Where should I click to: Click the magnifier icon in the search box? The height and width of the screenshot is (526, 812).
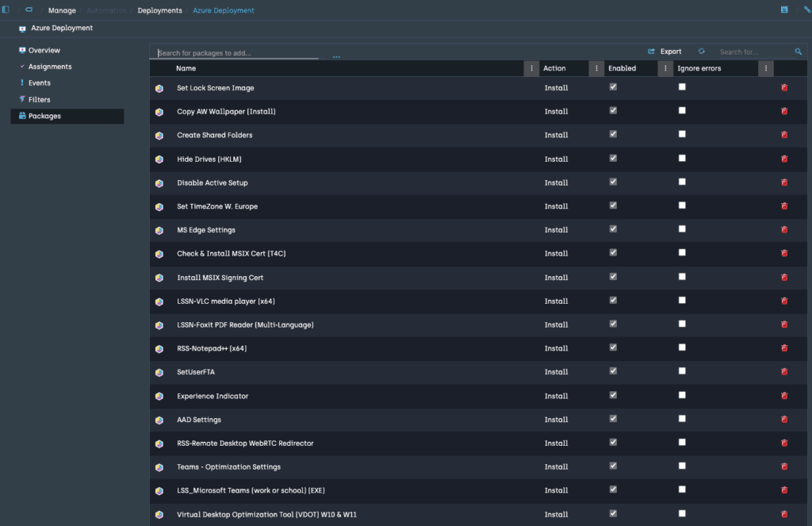(799, 52)
